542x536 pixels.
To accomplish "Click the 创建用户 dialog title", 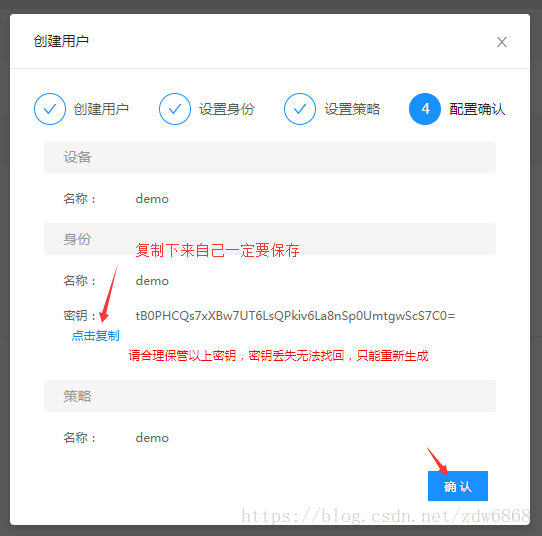I will [x=61, y=41].
